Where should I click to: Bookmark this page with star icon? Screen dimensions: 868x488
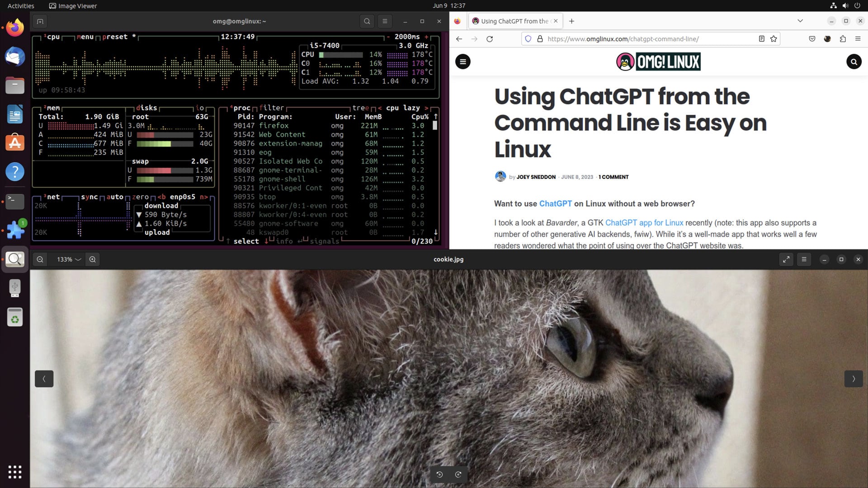pos(774,39)
